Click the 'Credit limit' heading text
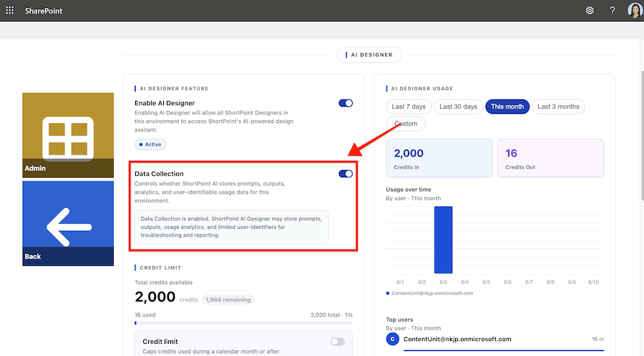This screenshot has width=644, height=356. 160,342
